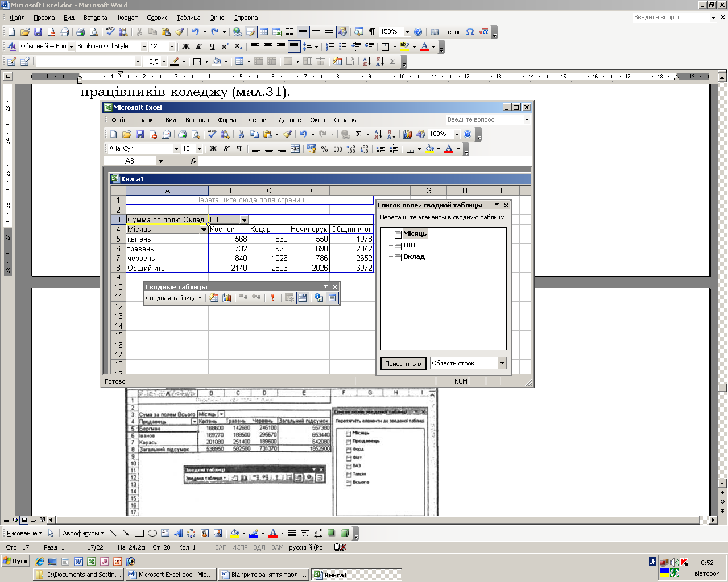Open the font size 12 dropdown
This screenshot has height=582, width=728.
[x=171, y=47]
